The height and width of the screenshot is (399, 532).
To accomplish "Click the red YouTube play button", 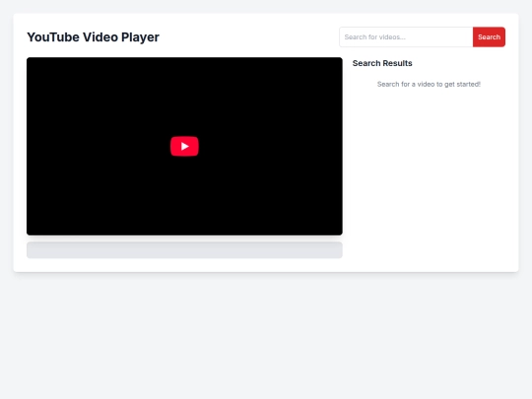I will [184, 146].
